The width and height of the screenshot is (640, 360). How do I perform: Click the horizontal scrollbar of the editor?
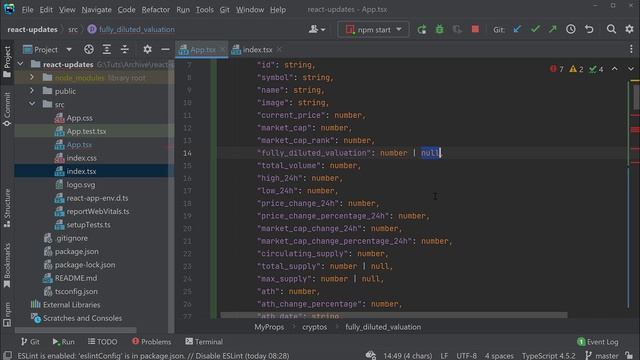click(x=394, y=315)
